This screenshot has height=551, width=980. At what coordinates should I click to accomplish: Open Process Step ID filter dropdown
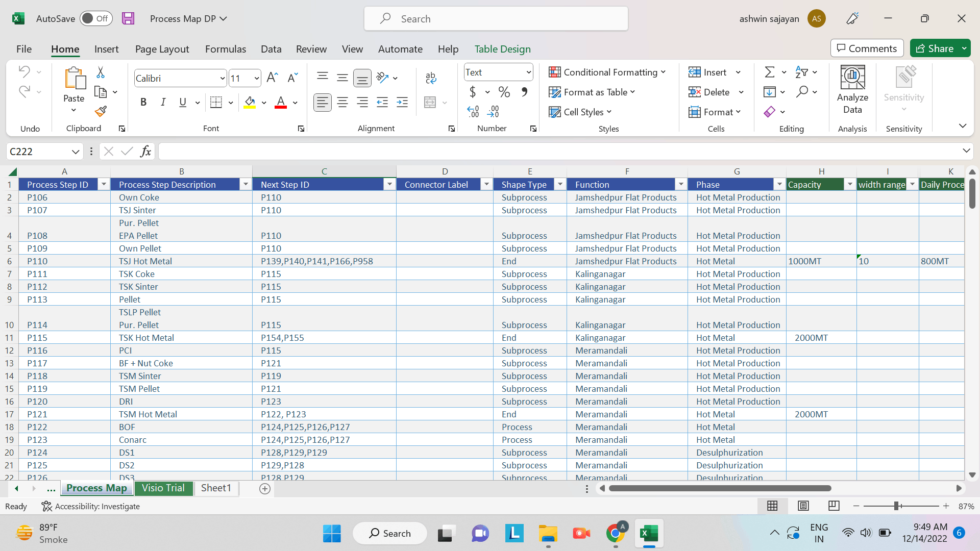(x=104, y=184)
